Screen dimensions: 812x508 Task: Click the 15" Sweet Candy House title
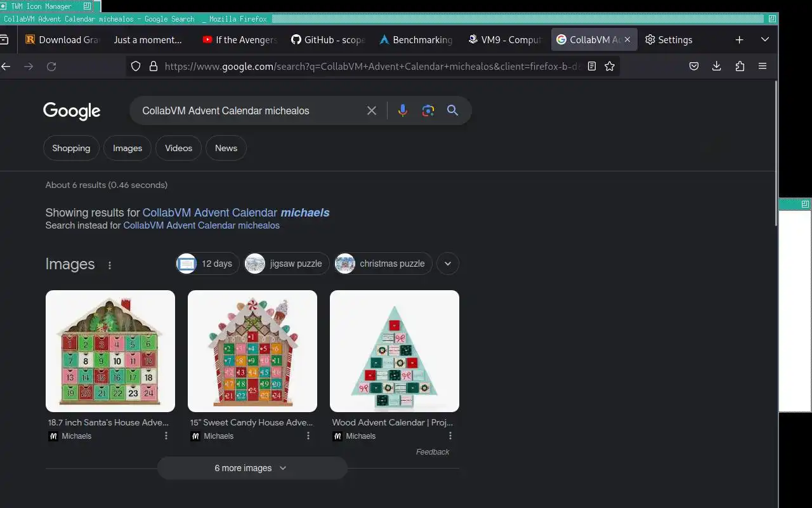click(251, 422)
